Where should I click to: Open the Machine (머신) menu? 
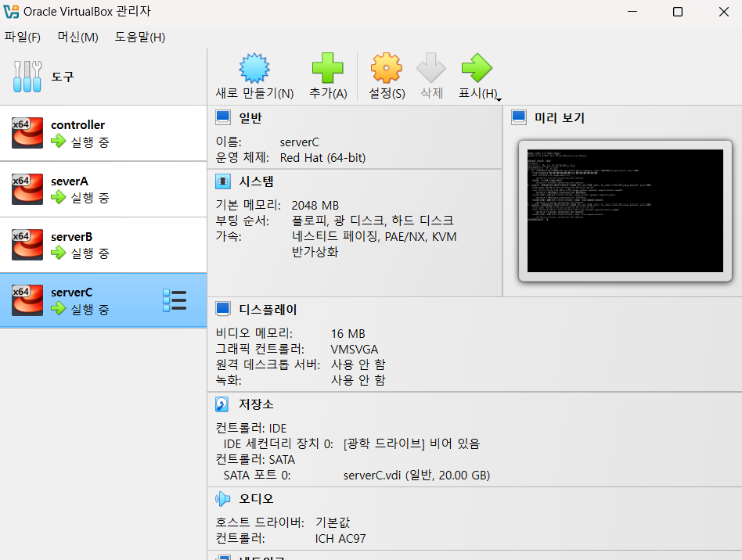click(x=77, y=37)
